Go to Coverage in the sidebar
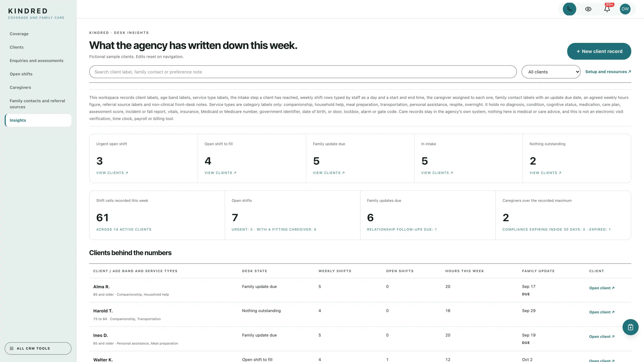 pos(19,34)
